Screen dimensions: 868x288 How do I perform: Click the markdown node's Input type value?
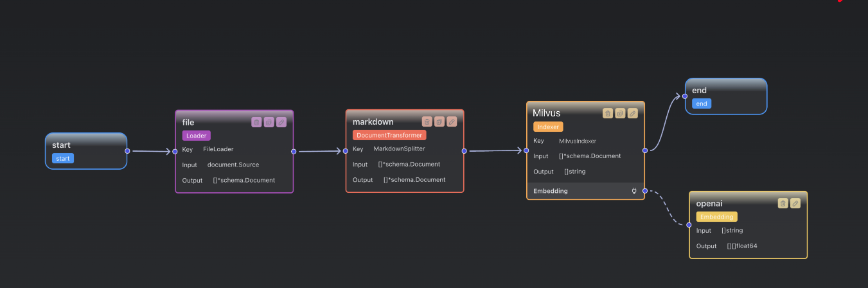point(409,164)
